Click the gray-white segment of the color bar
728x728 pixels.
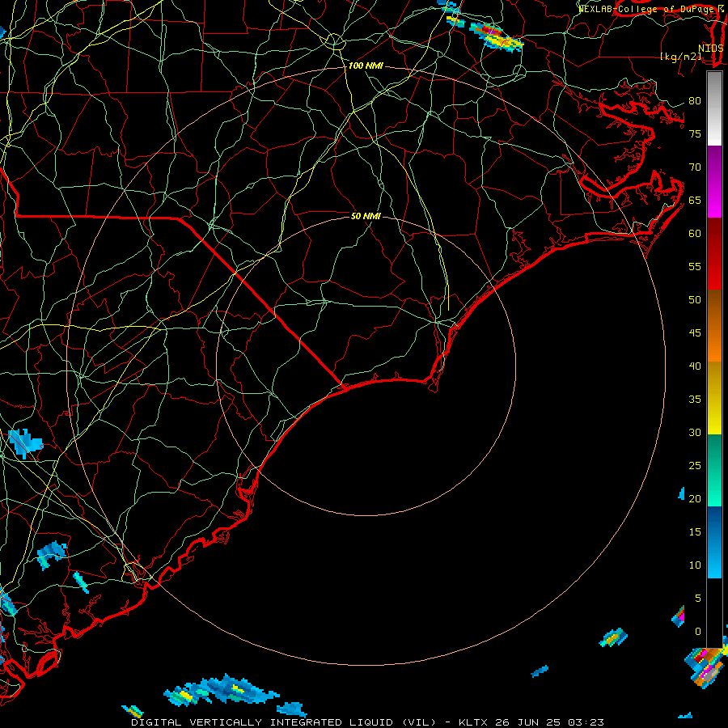pyautogui.click(x=714, y=108)
